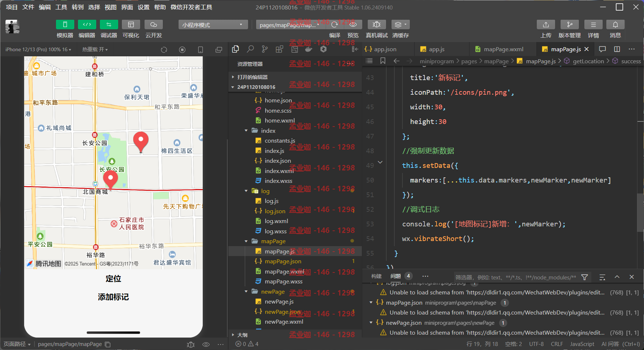
Task: Open the search icon in the sidebar
Action: coord(250,49)
